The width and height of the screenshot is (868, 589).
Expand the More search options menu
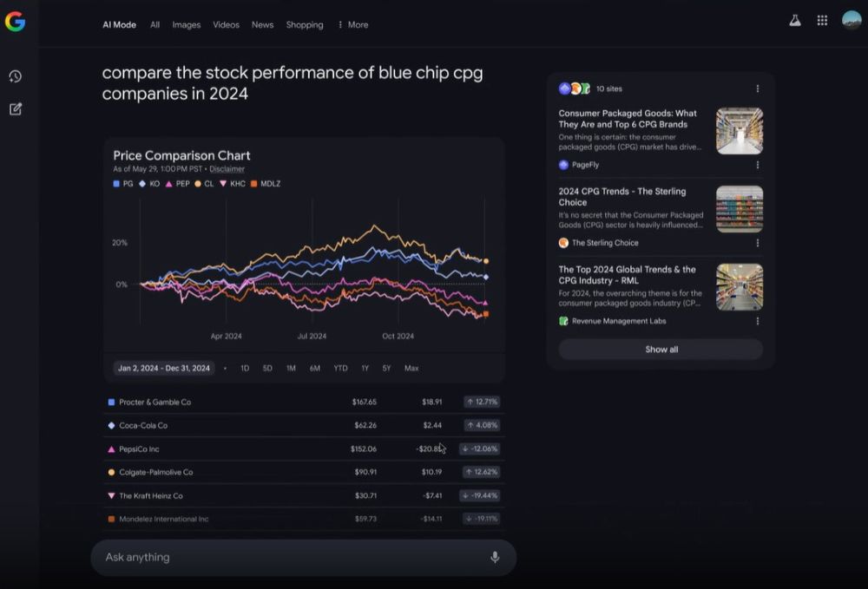click(x=353, y=25)
